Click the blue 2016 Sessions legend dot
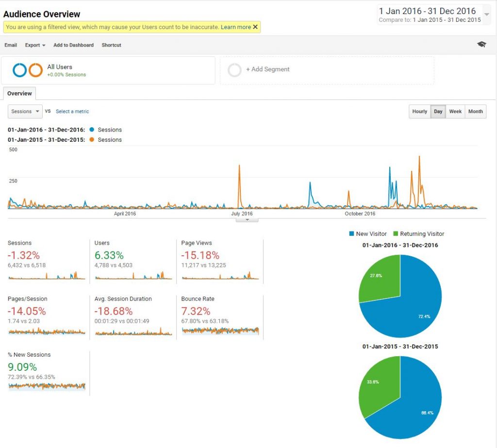The height and width of the screenshot is (448, 497). [92, 130]
